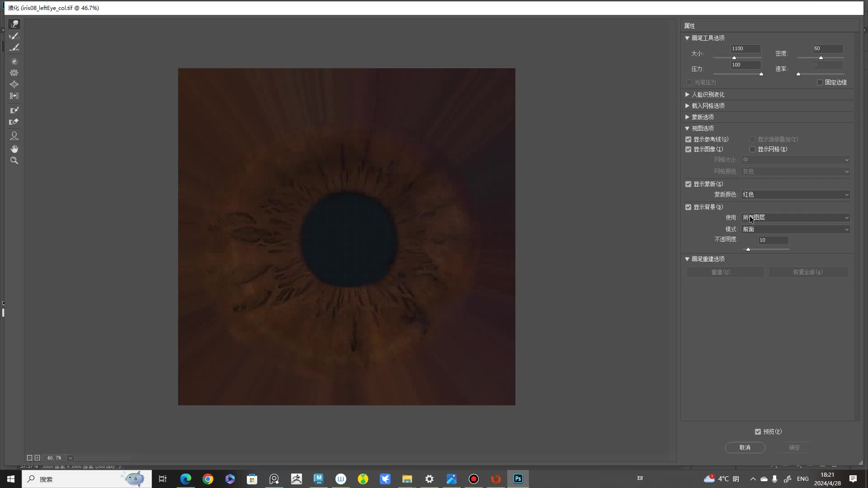The width and height of the screenshot is (868, 488).
Task: Open Google Chrome from taskbar
Action: pos(208,479)
